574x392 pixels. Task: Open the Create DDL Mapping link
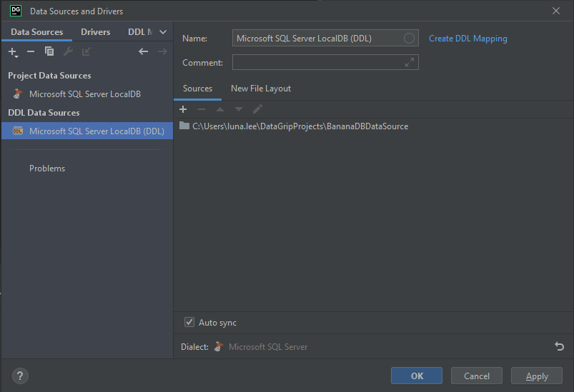tap(467, 39)
